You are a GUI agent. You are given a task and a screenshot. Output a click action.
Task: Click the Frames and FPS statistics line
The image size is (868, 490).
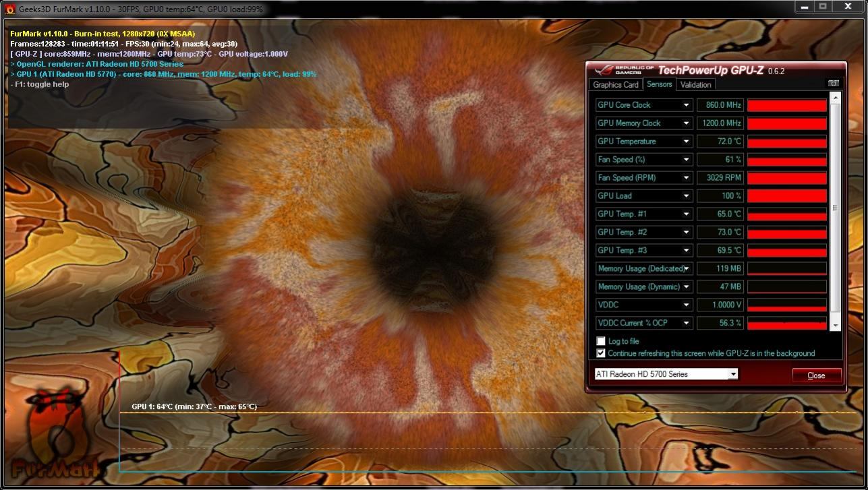pos(123,44)
